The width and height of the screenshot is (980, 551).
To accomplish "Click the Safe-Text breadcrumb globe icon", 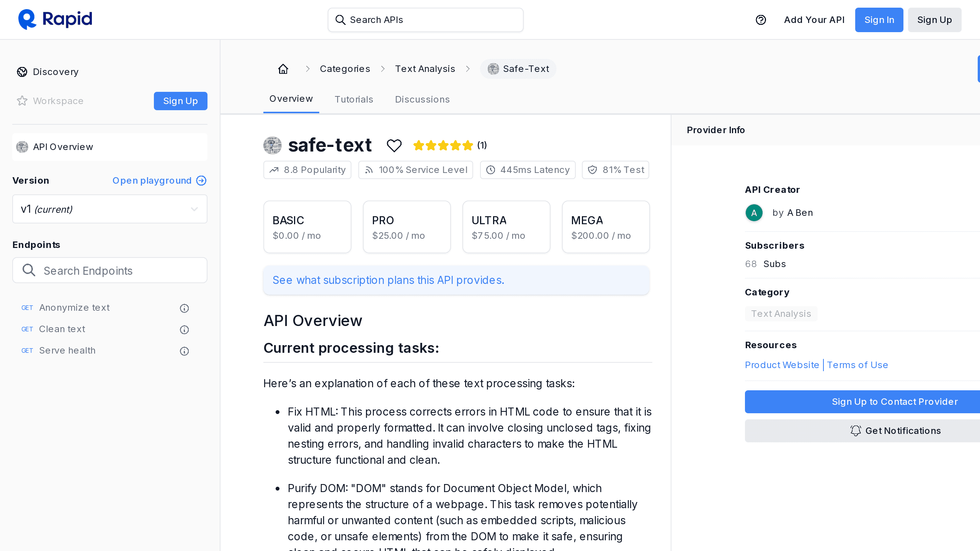I will (x=493, y=68).
